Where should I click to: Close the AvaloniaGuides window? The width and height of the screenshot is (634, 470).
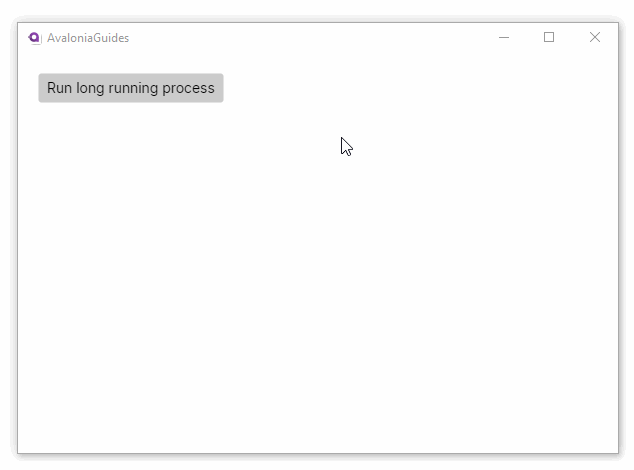tap(595, 38)
